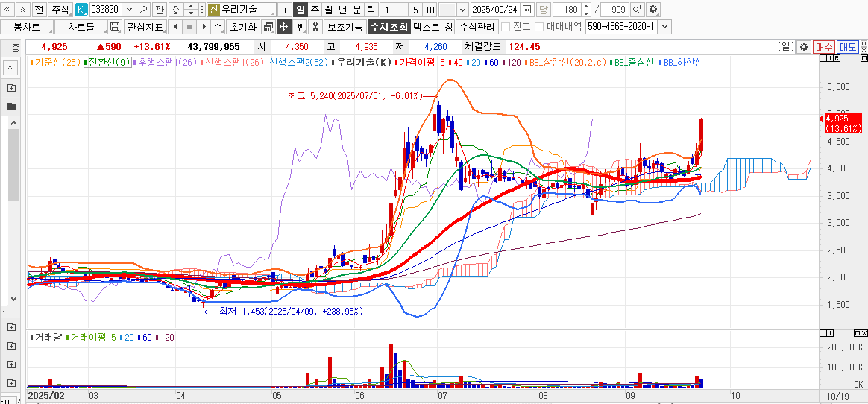This screenshot has height=404, width=868.
Task: Click the red 매수 buy button
Action: (x=823, y=46)
